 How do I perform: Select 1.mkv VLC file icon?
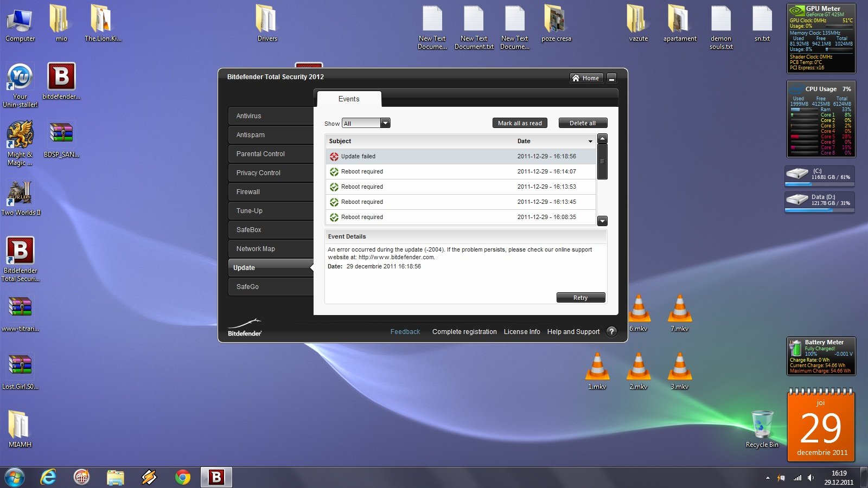[597, 371]
